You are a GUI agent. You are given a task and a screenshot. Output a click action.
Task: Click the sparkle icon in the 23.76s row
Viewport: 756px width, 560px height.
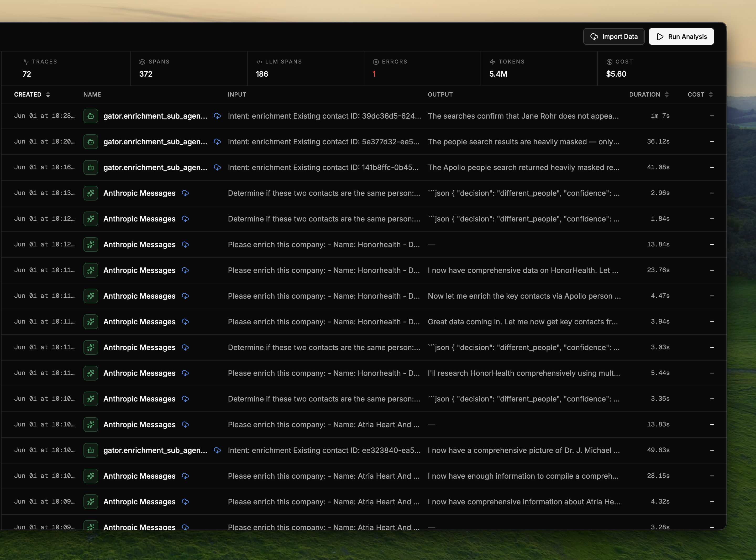point(91,270)
